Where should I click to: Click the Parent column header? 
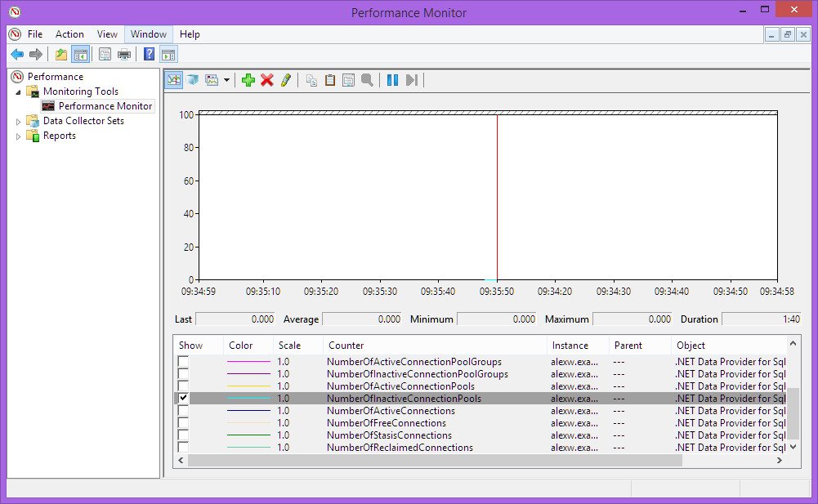pos(640,346)
